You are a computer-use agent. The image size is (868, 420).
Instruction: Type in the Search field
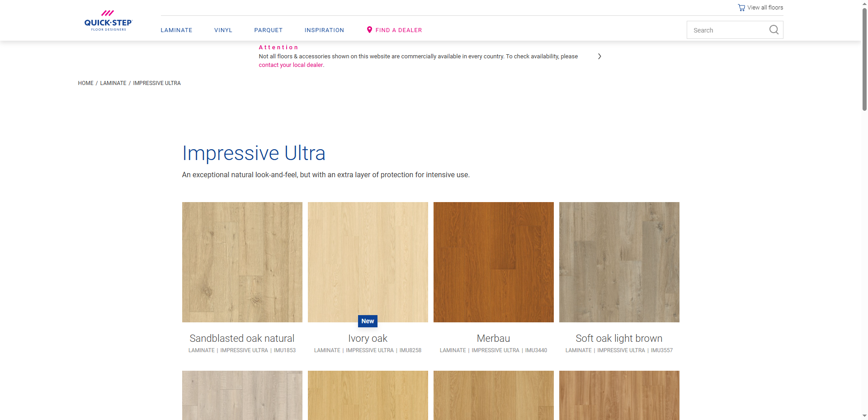click(728, 30)
